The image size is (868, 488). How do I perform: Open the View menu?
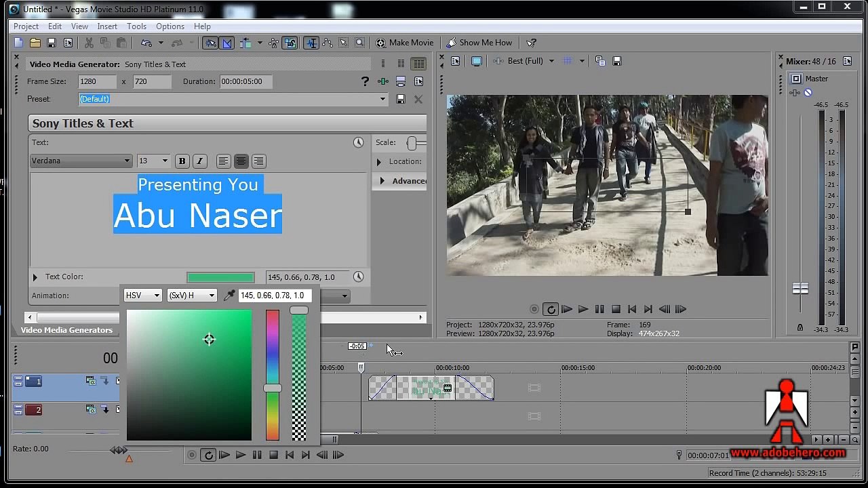pyautogui.click(x=79, y=26)
